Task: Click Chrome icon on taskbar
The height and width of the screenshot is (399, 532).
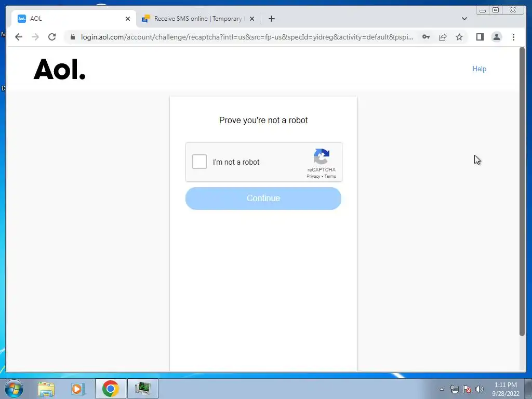Action: pos(110,389)
